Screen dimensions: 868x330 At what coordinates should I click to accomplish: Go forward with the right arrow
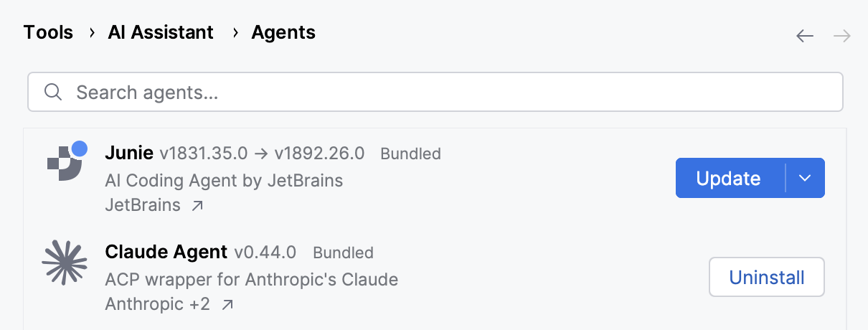pos(842,36)
